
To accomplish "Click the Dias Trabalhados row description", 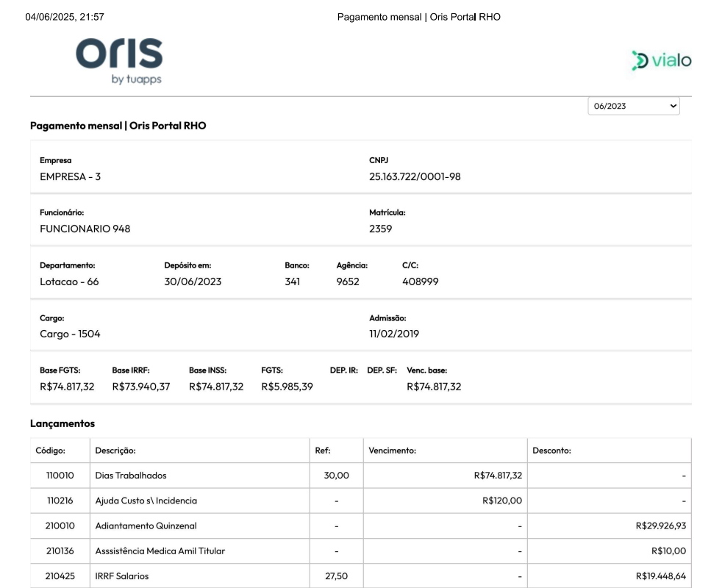I will [x=131, y=476].
